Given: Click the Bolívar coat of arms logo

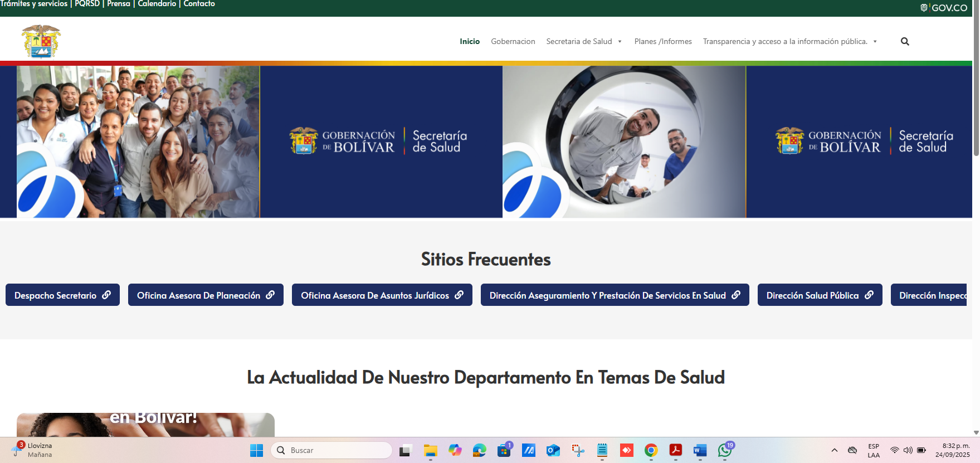Looking at the screenshot, I should [41, 41].
